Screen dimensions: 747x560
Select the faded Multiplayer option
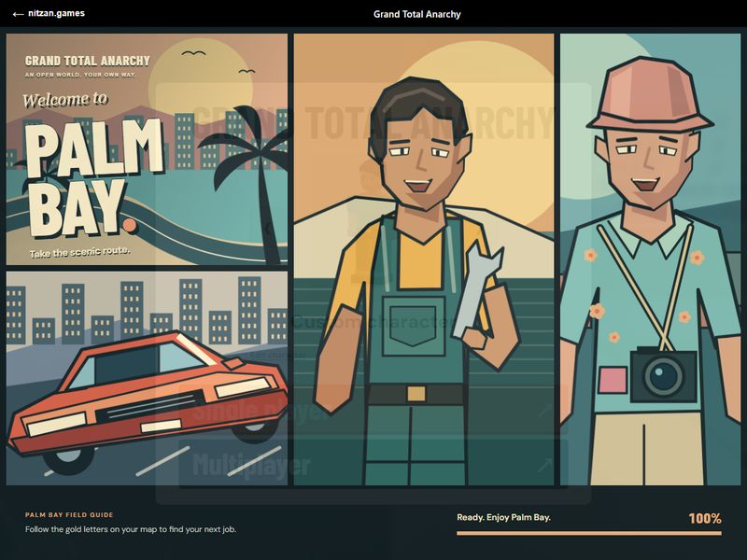(x=373, y=465)
